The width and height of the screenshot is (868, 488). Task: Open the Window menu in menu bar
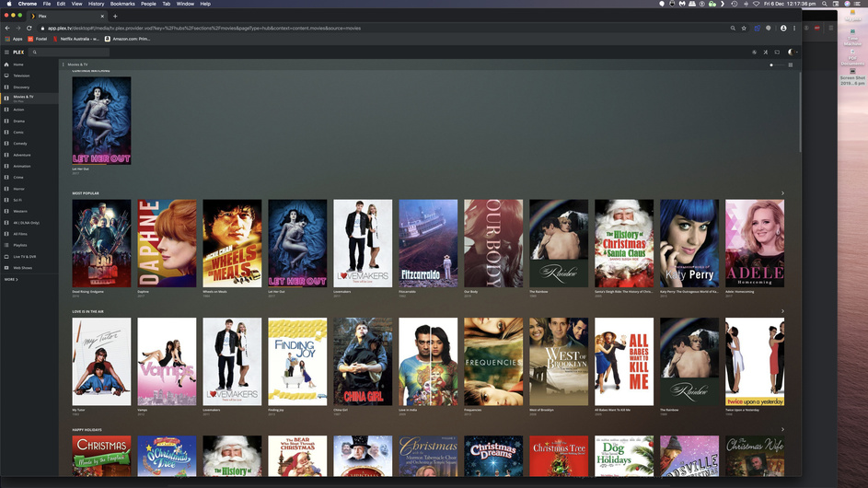point(185,4)
